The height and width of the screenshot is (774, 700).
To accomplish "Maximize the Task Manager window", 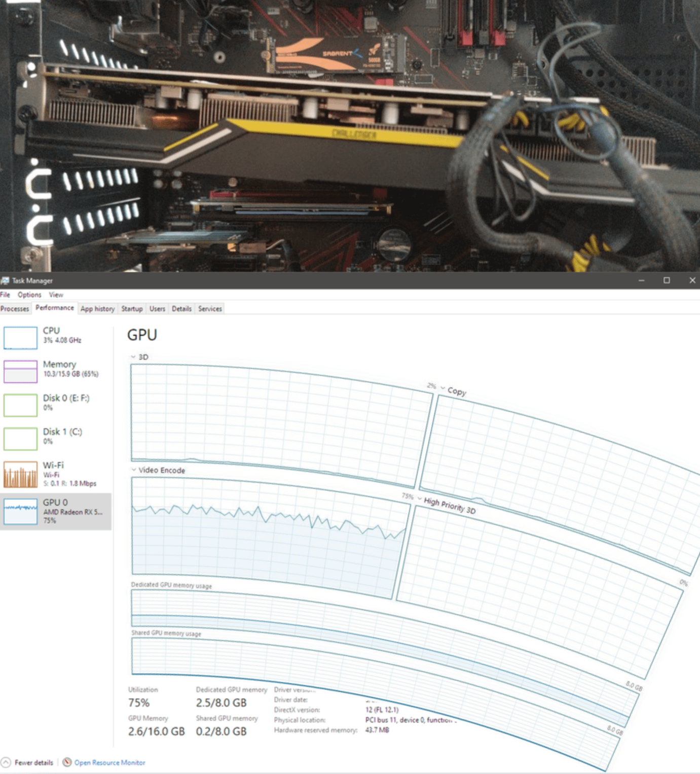I will pyautogui.click(x=667, y=280).
